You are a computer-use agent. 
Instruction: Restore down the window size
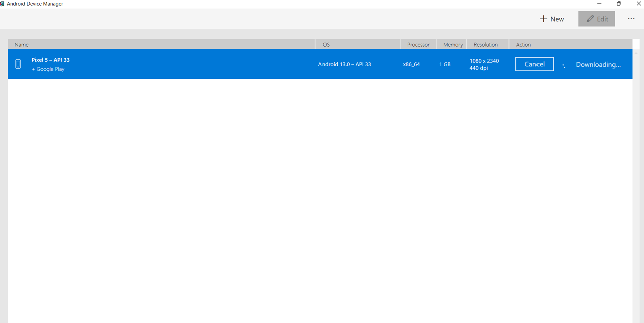(x=619, y=4)
